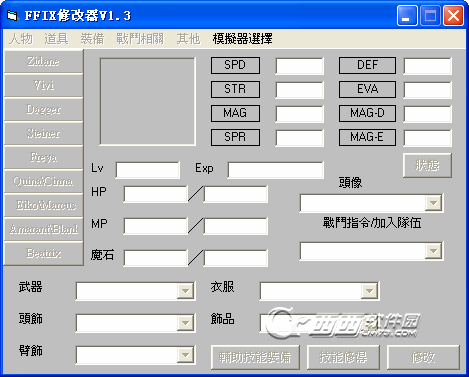Close the FFIX修改器 window
The width and height of the screenshot is (469, 377).
coord(453,16)
